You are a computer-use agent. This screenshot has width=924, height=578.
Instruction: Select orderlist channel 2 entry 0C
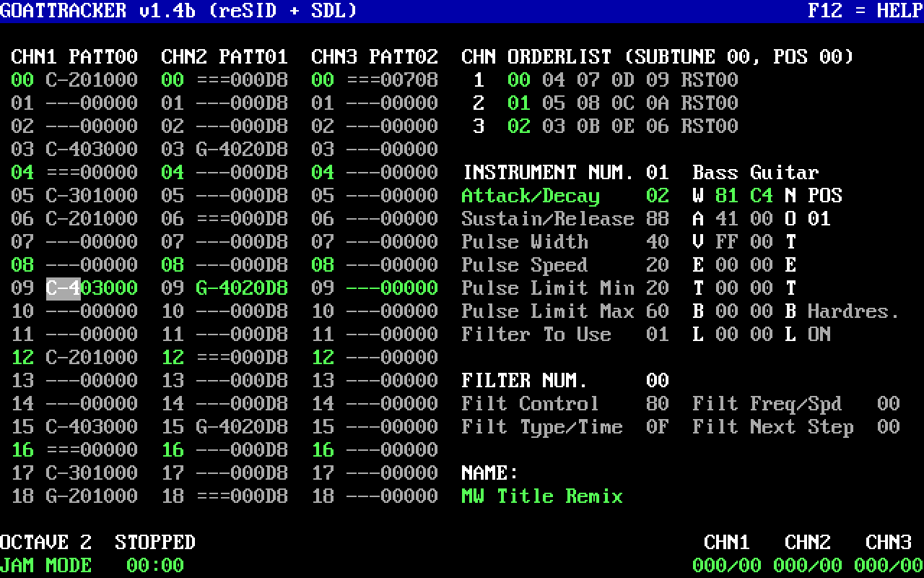click(623, 103)
